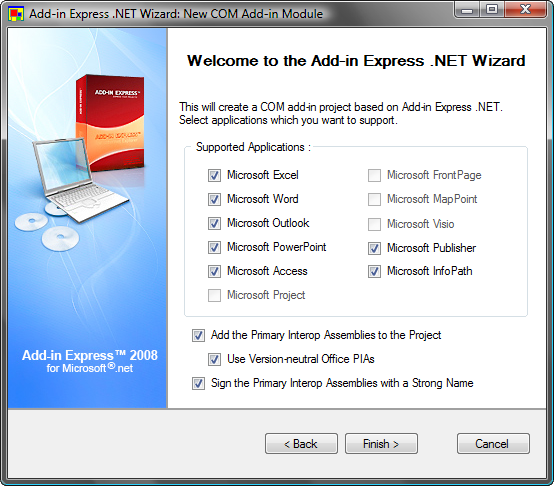The width and height of the screenshot is (554, 486).
Task: Toggle the Microsoft Access checkbox
Action: click(x=214, y=271)
